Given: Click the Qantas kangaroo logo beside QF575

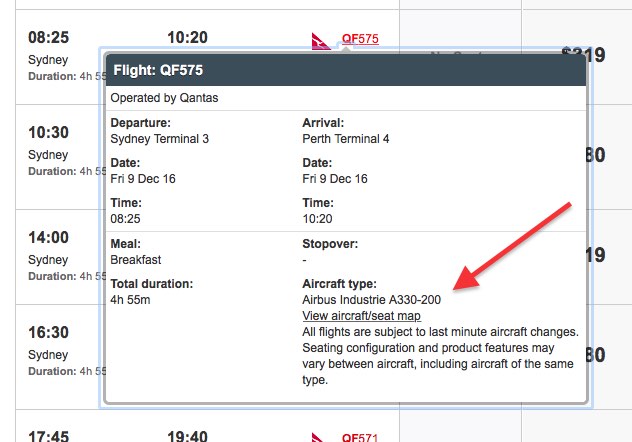Looking at the screenshot, I should pyautogui.click(x=321, y=42).
